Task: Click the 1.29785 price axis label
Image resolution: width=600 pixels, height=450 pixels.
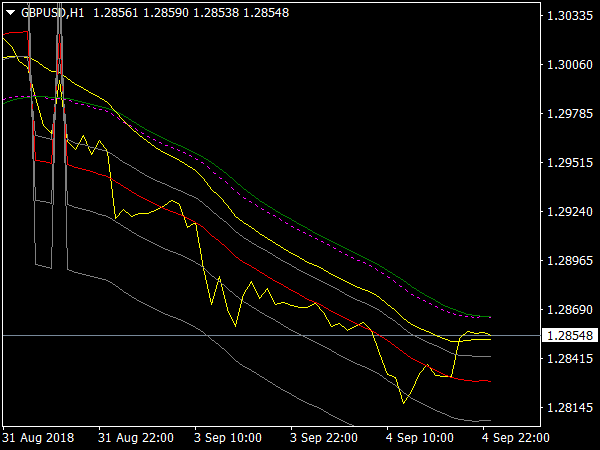Action: click(570, 114)
